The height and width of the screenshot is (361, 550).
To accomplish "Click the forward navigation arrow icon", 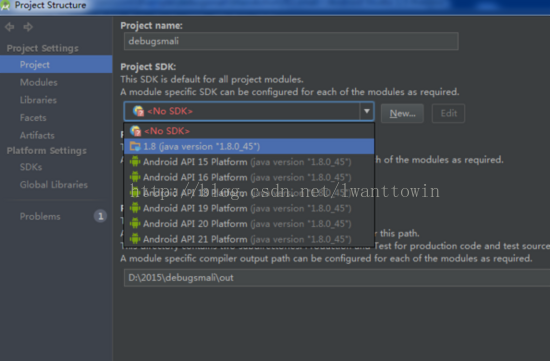I will coord(28,27).
